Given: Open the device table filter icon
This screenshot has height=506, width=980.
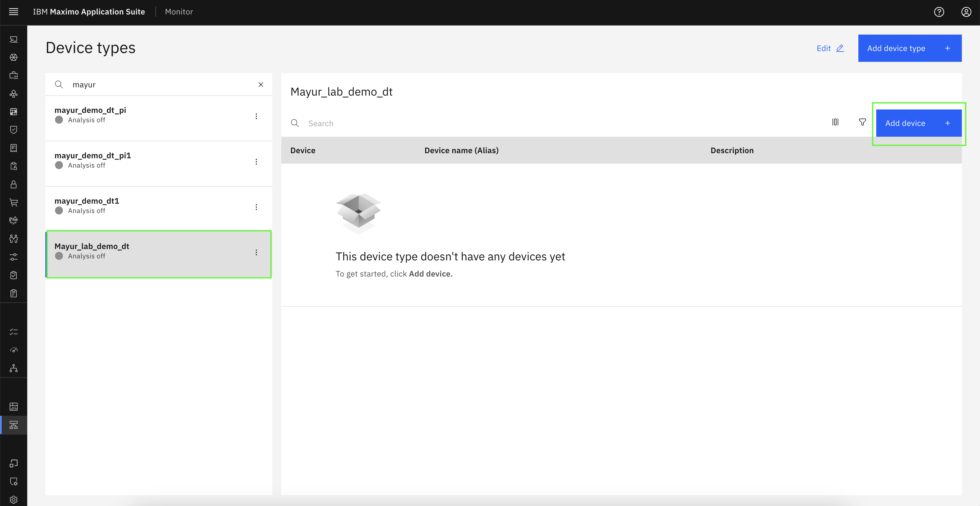Looking at the screenshot, I should (x=862, y=122).
